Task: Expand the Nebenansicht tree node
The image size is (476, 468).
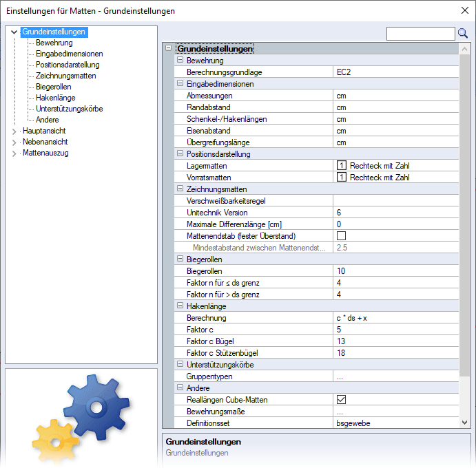Action: click(x=14, y=142)
